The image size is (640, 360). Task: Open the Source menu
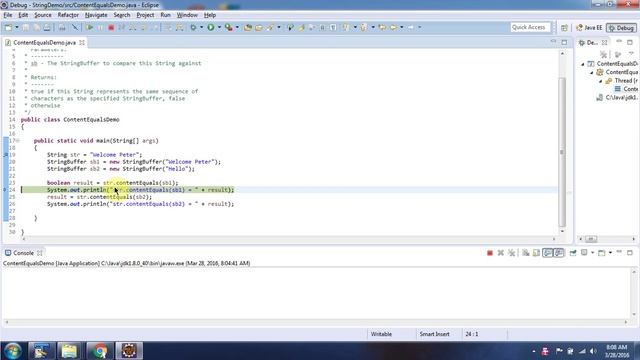[x=43, y=15]
